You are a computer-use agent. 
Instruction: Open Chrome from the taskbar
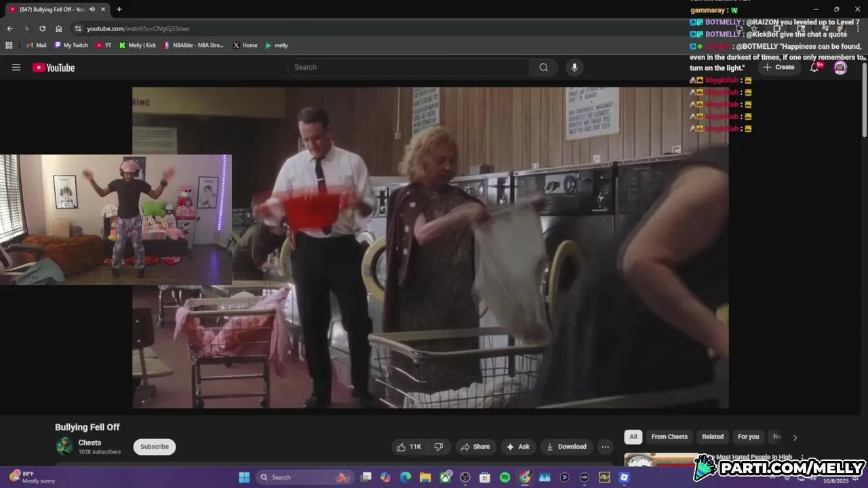(525, 477)
